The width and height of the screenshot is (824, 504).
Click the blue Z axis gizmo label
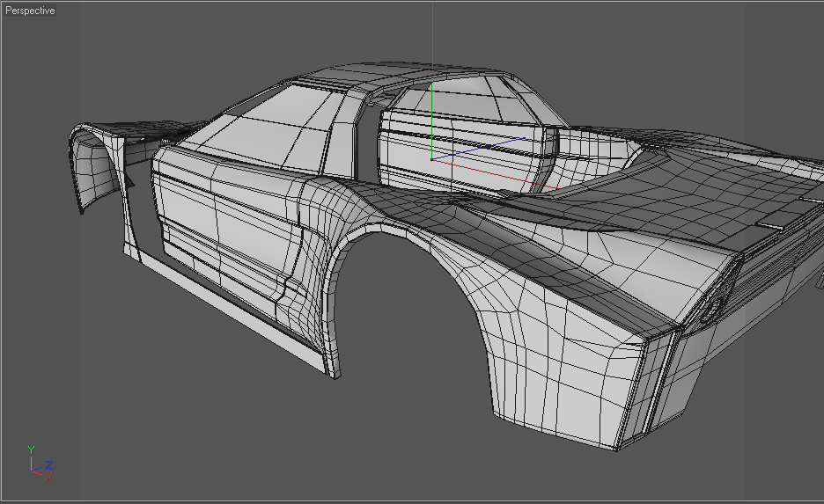pyautogui.click(x=49, y=464)
